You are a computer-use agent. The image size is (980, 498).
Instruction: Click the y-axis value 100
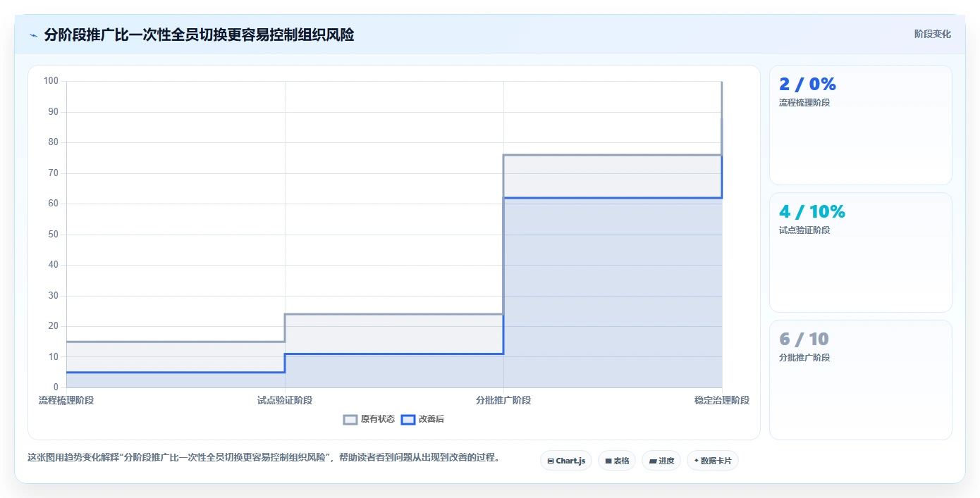pyautogui.click(x=51, y=81)
